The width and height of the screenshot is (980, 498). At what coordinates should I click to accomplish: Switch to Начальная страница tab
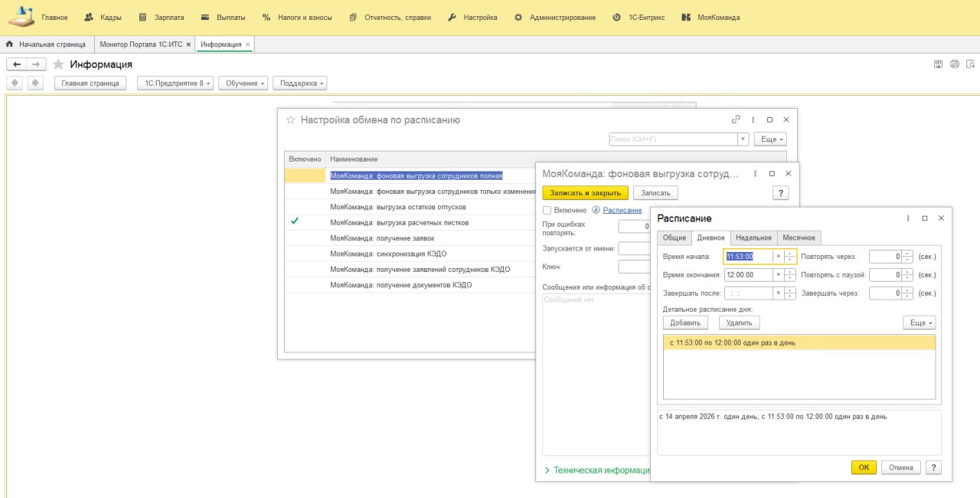click(x=46, y=44)
